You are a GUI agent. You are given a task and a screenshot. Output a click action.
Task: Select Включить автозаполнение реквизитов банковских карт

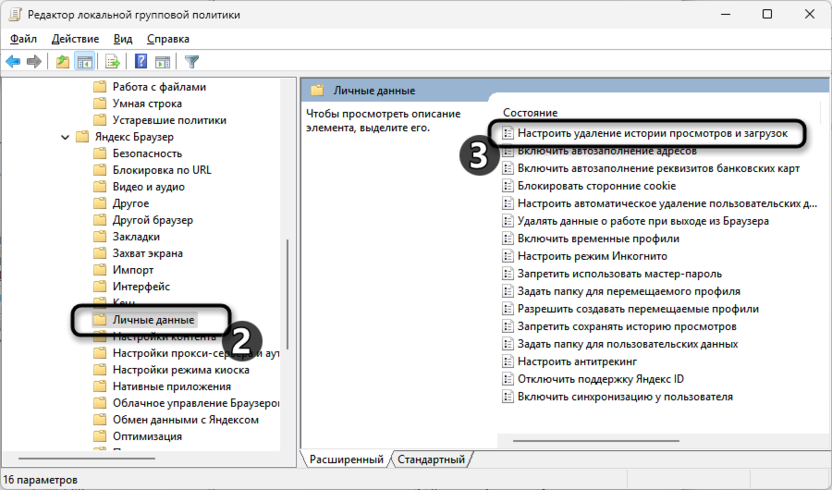click(x=658, y=168)
